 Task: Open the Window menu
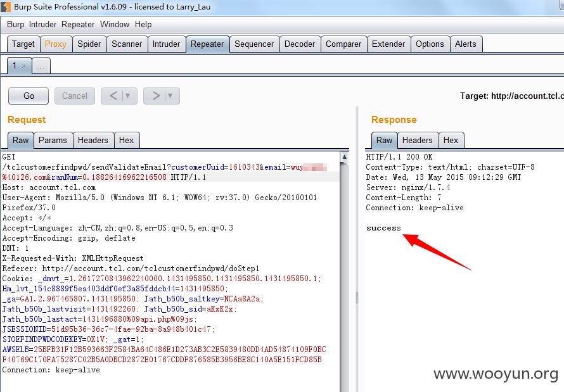[x=114, y=25]
